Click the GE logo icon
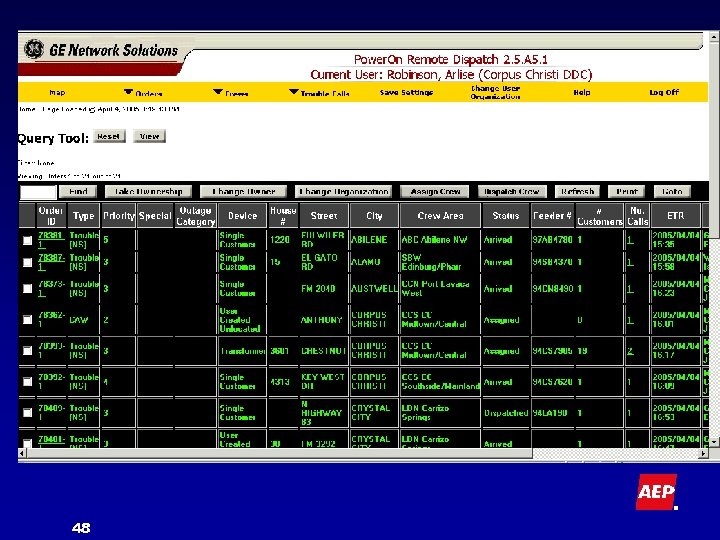Image resolution: width=720 pixels, height=540 pixels. pos(34,49)
